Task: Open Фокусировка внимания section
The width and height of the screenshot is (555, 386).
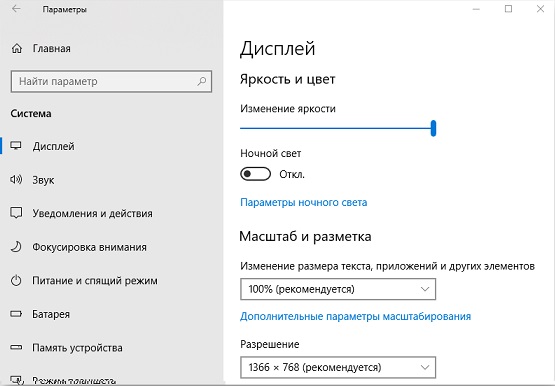Action: pyautogui.click(x=89, y=247)
